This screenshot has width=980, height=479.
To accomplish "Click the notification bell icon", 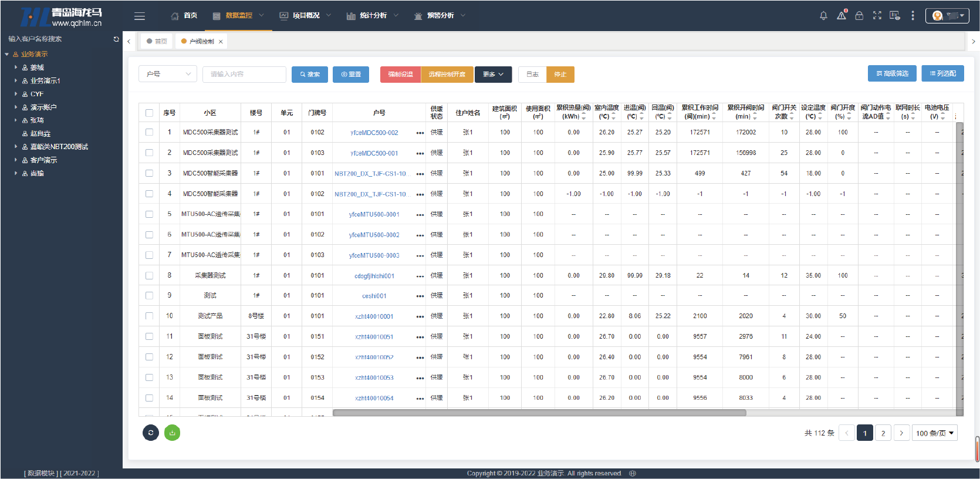I will tap(823, 16).
